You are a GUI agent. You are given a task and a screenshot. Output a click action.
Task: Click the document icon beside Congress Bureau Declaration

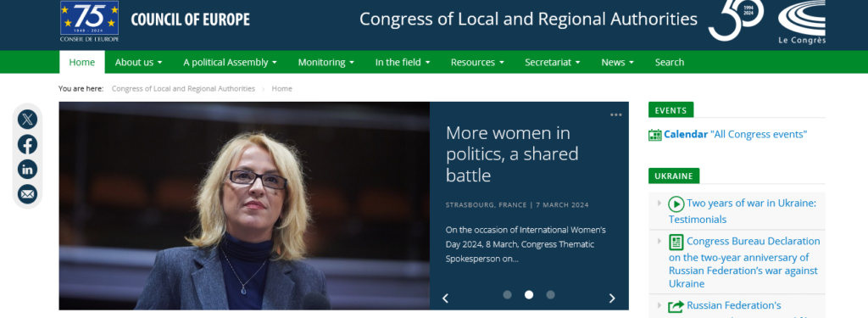(676, 242)
